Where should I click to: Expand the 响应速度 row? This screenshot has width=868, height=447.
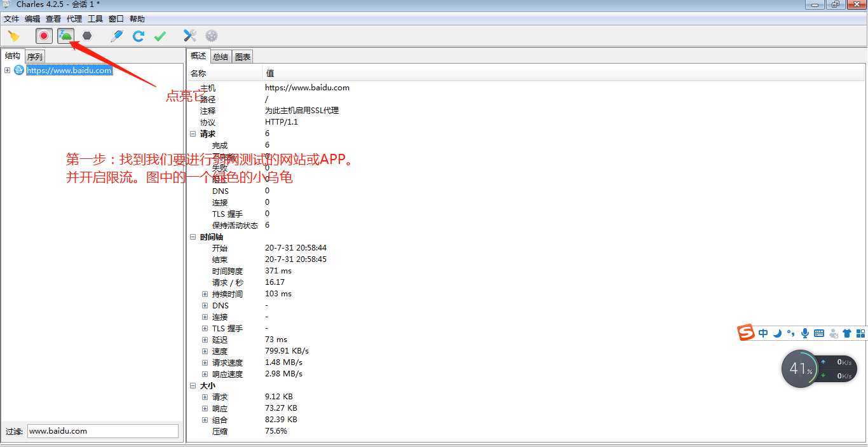[x=205, y=374]
